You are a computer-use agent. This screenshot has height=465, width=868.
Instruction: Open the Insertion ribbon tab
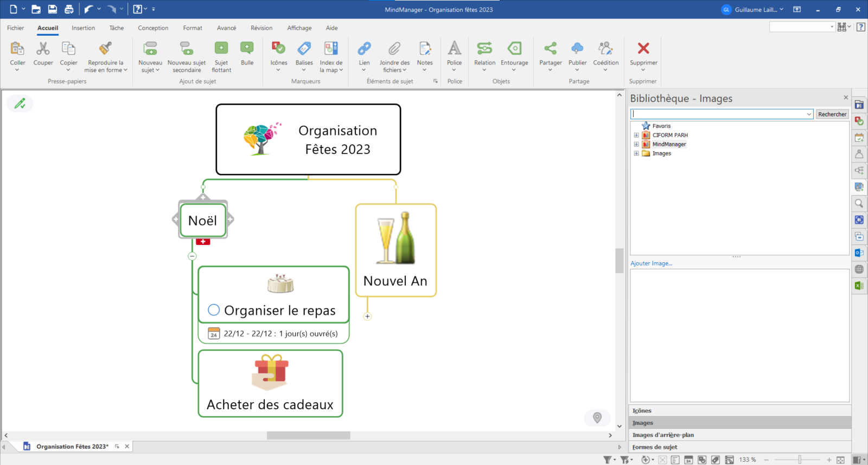(x=83, y=28)
